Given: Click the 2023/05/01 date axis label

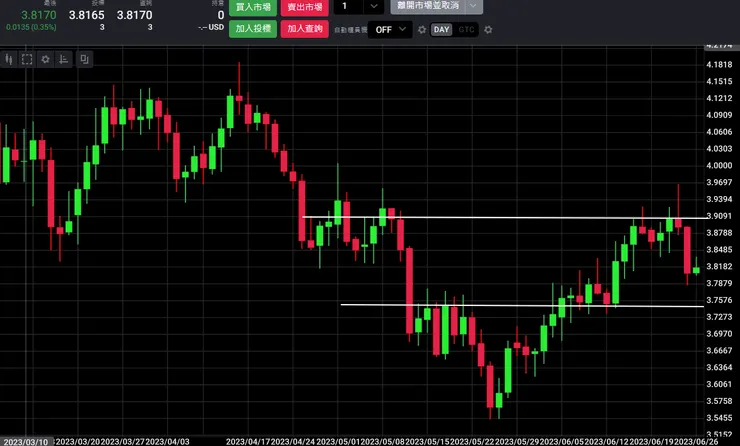Looking at the screenshot, I should (338, 442).
